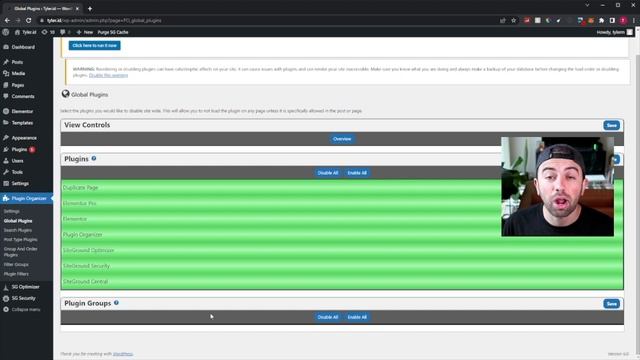The image size is (640, 360).
Task: Go back with browser back arrow
Action: point(7,20)
